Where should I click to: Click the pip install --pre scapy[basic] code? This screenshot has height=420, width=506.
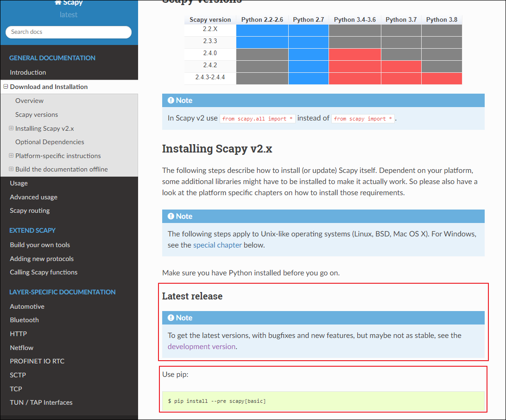point(217,401)
